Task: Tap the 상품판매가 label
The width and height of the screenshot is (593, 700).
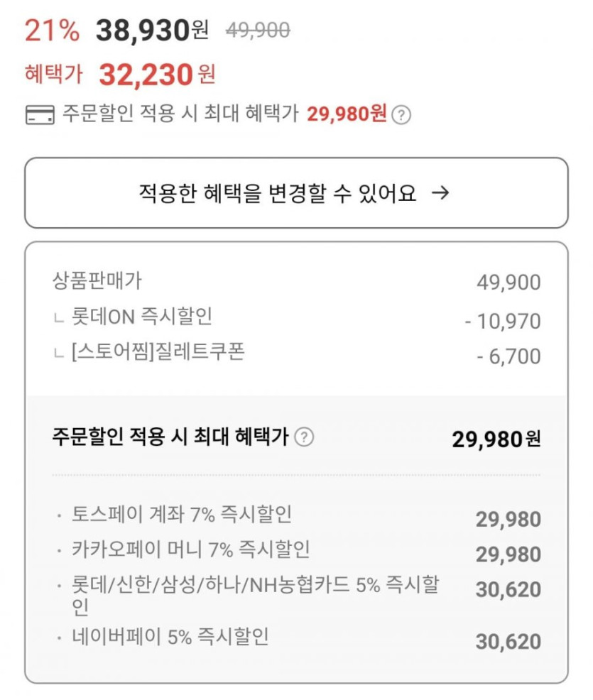Action: [x=97, y=281]
